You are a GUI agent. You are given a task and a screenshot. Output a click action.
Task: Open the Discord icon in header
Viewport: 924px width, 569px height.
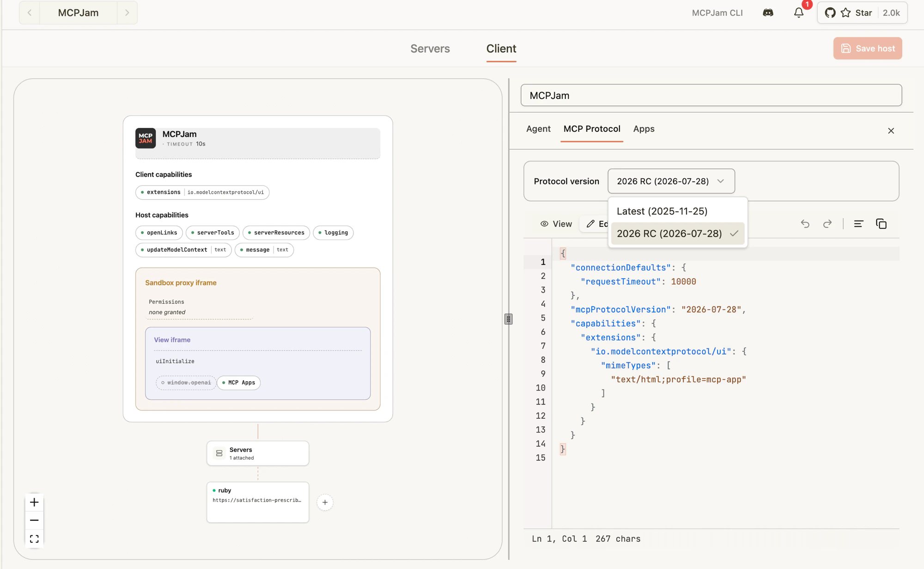[x=768, y=13]
